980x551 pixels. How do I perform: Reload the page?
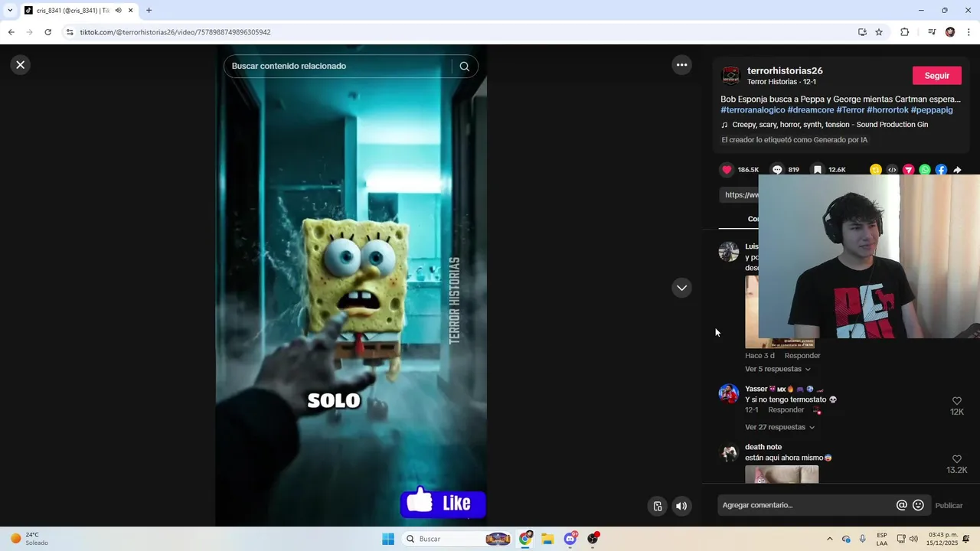(47, 32)
